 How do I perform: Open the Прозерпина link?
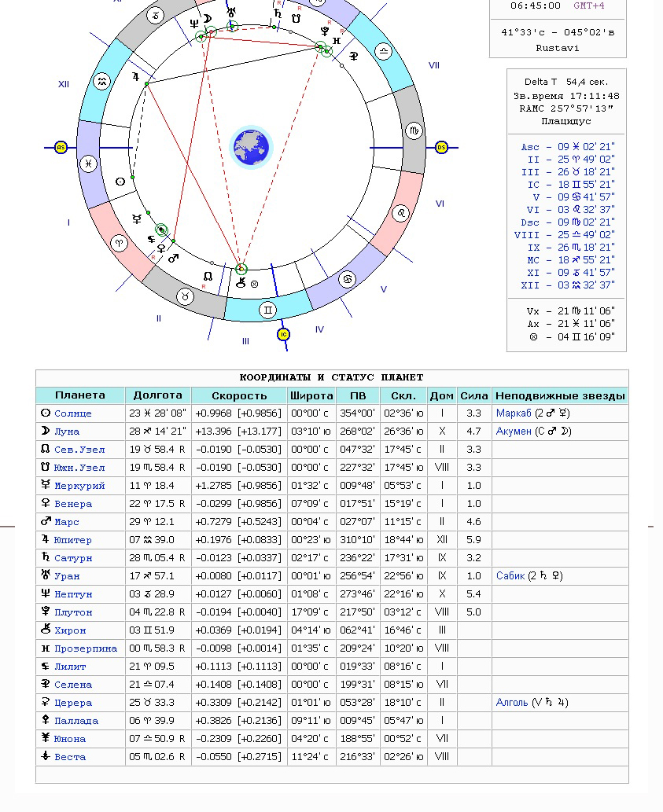click(x=86, y=648)
